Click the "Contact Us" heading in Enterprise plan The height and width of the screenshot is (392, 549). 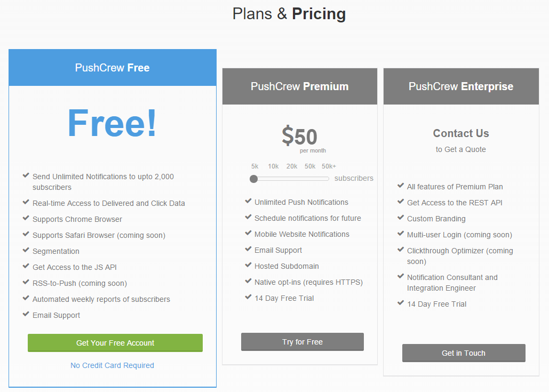coord(460,133)
